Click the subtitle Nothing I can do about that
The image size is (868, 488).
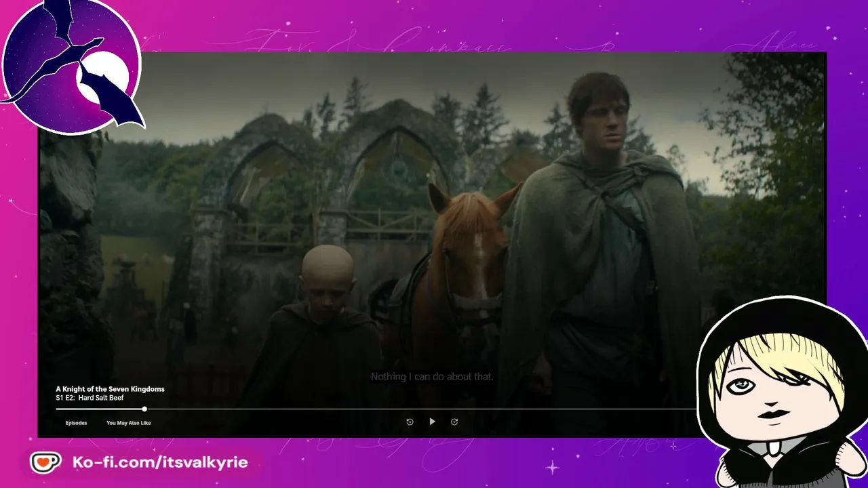pos(432,376)
